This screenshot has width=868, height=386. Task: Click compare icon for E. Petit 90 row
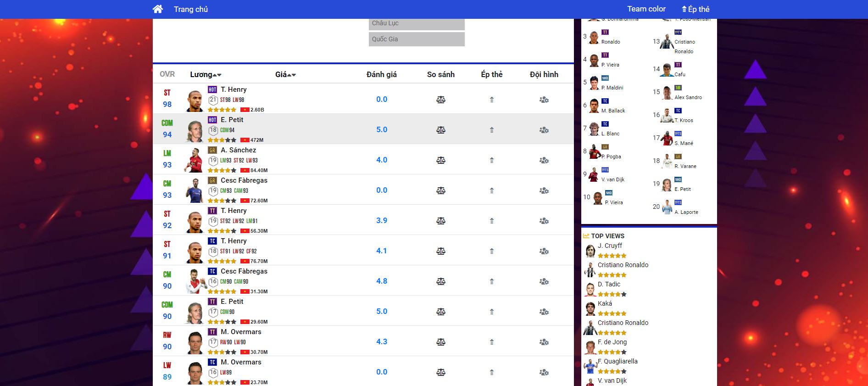440,312
